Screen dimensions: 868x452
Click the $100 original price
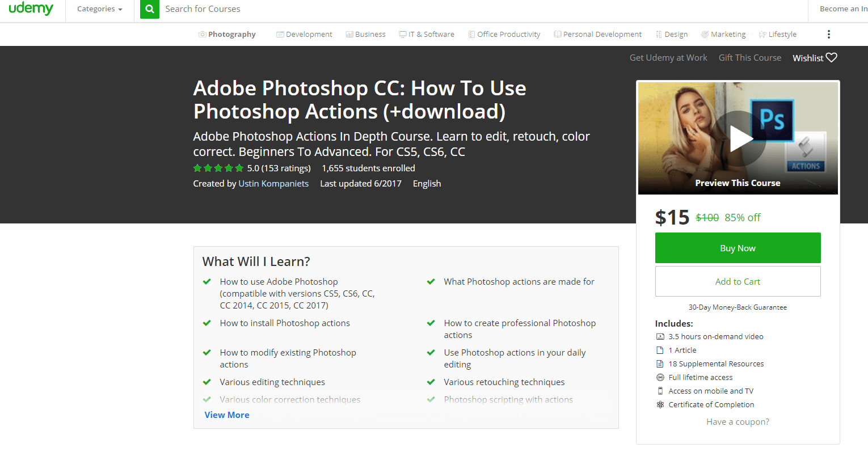(x=707, y=218)
